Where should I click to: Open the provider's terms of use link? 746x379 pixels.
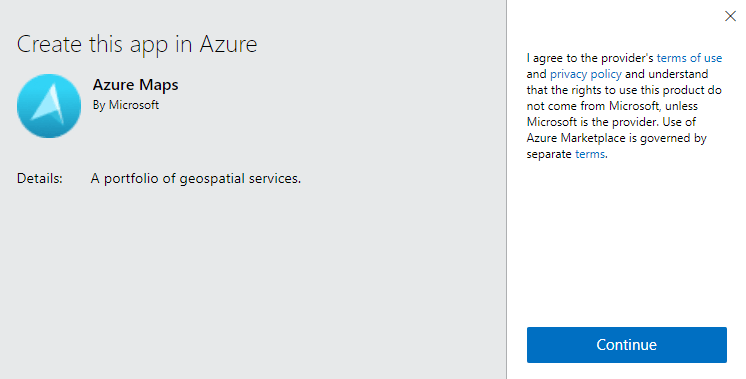coord(689,58)
